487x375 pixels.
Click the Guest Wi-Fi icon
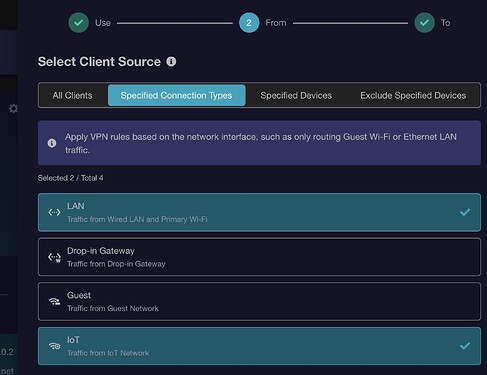(x=54, y=302)
